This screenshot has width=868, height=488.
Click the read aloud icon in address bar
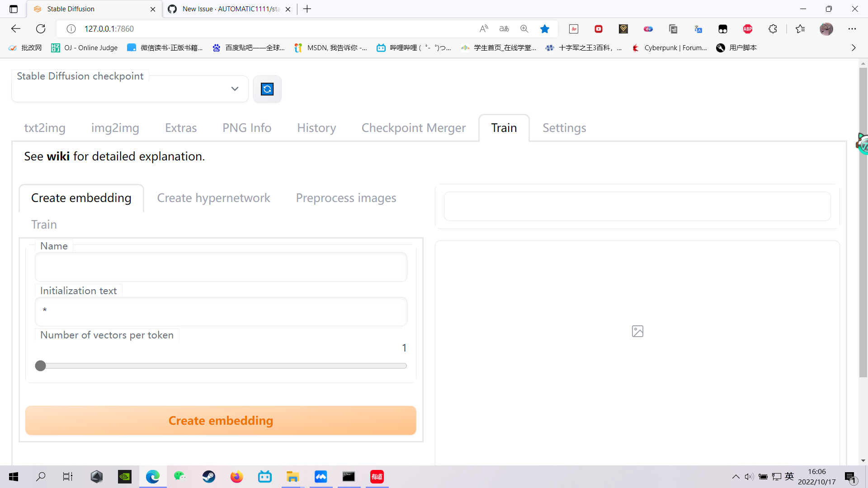coord(484,28)
